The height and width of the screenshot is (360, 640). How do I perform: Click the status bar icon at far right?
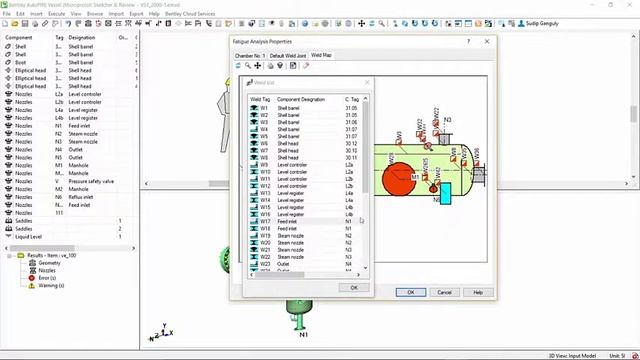(x=635, y=356)
